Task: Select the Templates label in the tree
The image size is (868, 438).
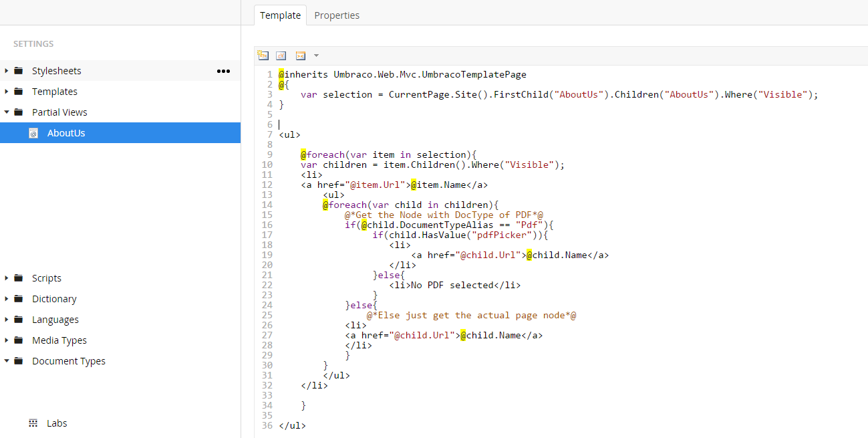Action: click(55, 92)
